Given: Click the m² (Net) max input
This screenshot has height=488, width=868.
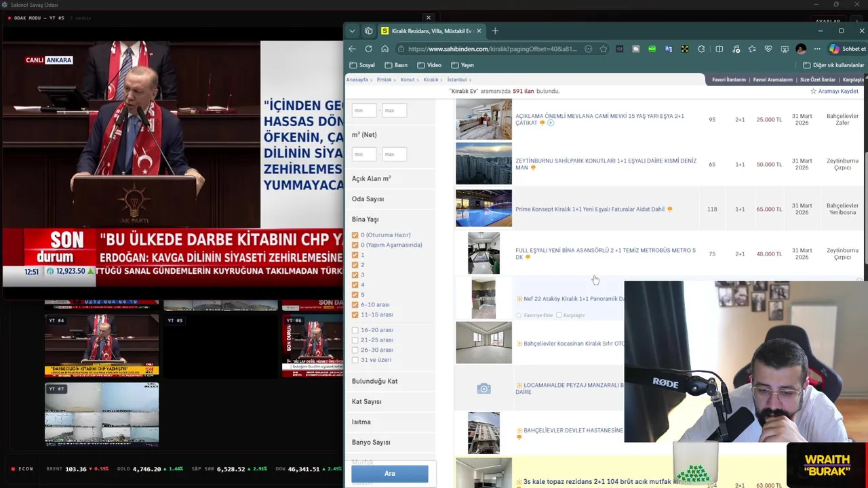Looking at the screenshot, I should 394,154.
